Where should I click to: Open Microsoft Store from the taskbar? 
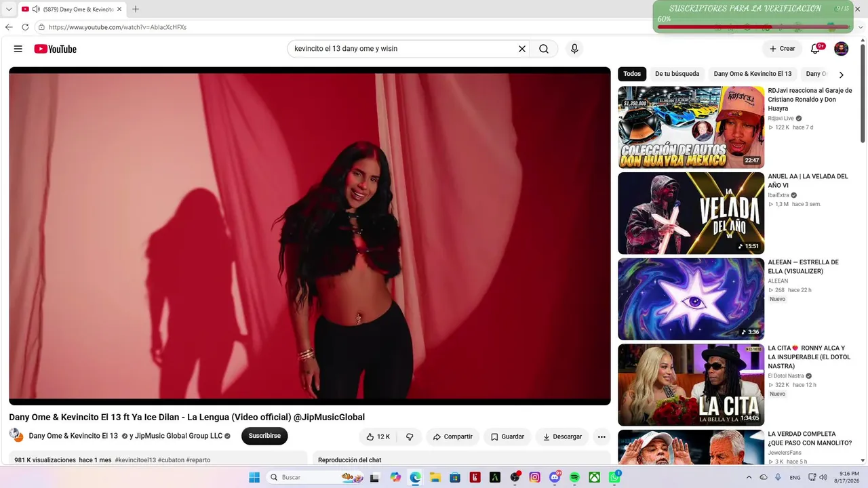(x=455, y=477)
